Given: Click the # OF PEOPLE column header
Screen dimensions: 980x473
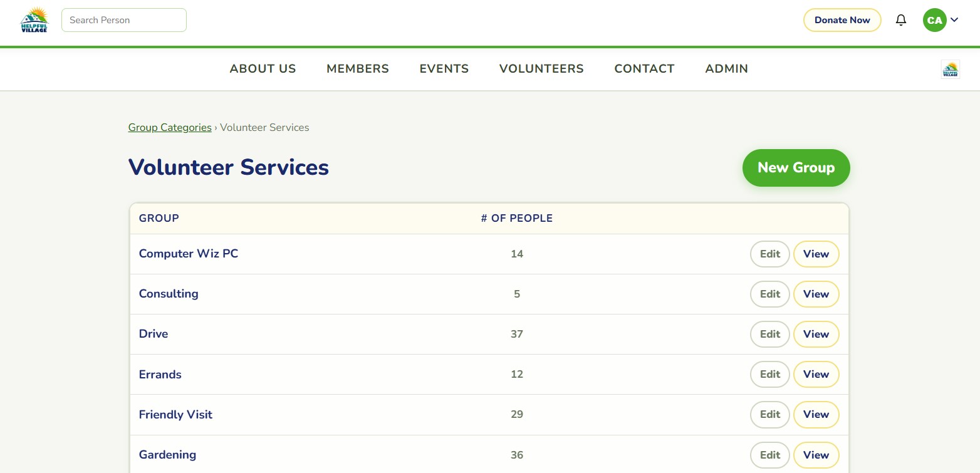Looking at the screenshot, I should (x=517, y=219).
